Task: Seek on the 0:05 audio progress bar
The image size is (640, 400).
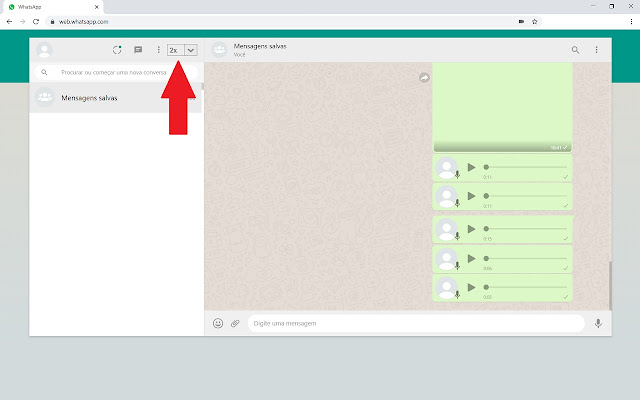Action: (525, 287)
